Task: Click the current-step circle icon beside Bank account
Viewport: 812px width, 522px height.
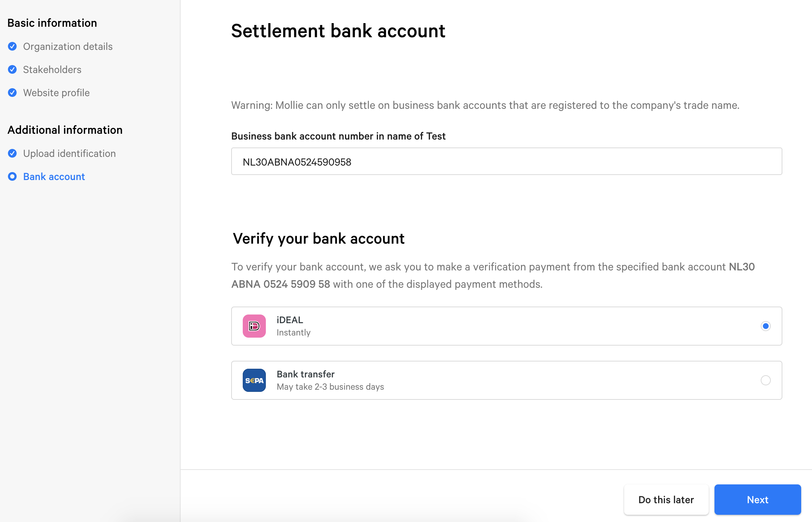Action: pyautogui.click(x=12, y=176)
